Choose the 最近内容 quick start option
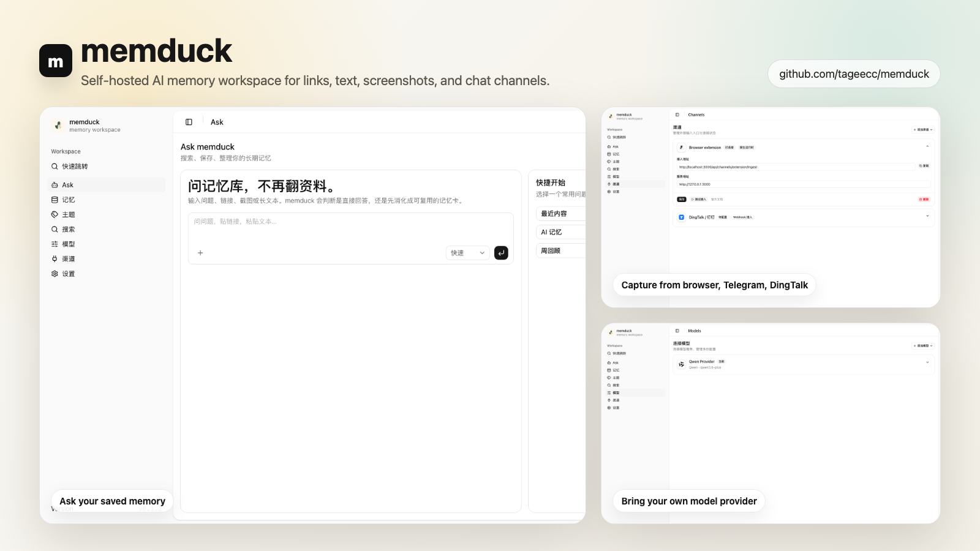The image size is (980, 551). (x=561, y=214)
